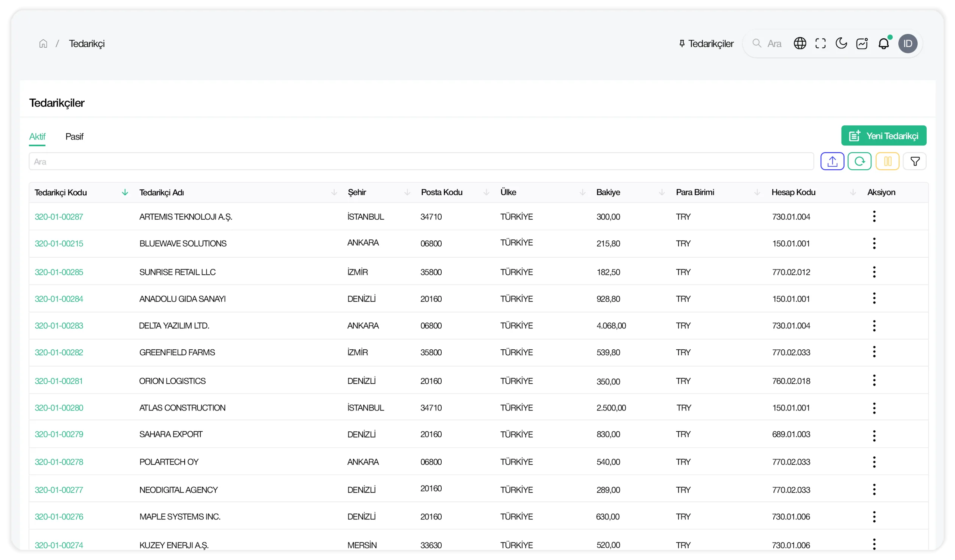The height and width of the screenshot is (560, 955).
Task: Open the language globe icon
Action: pyautogui.click(x=800, y=44)
